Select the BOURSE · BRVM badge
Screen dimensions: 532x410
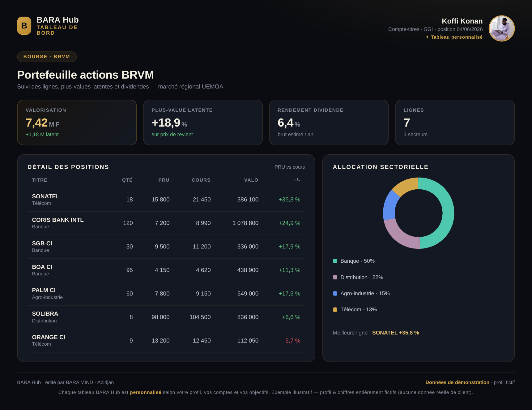coord(47,57)
